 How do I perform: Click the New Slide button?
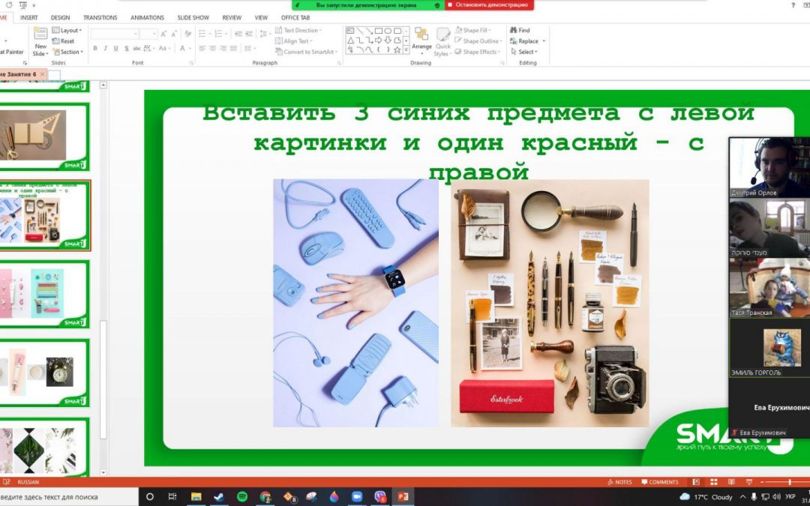pos(40,41)
